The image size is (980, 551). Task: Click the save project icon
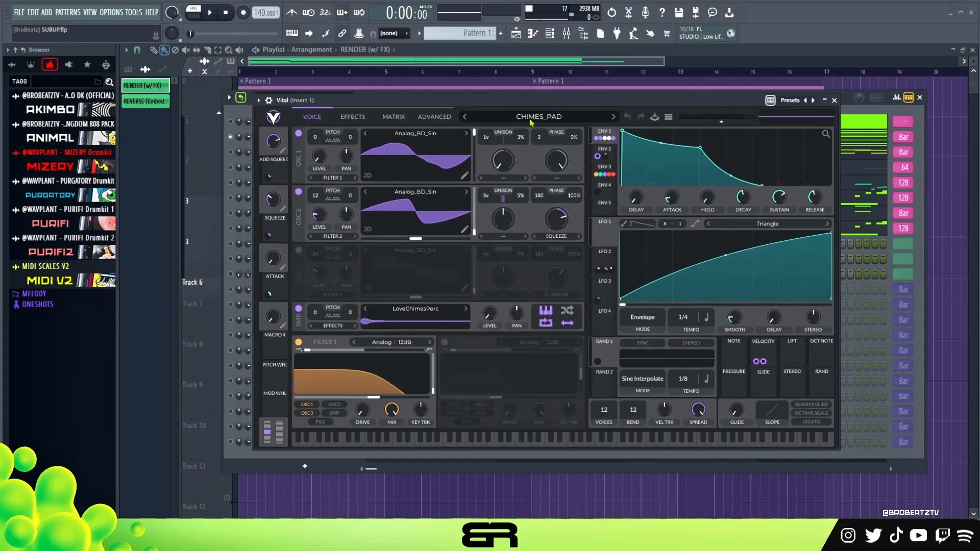coord(679,12)
